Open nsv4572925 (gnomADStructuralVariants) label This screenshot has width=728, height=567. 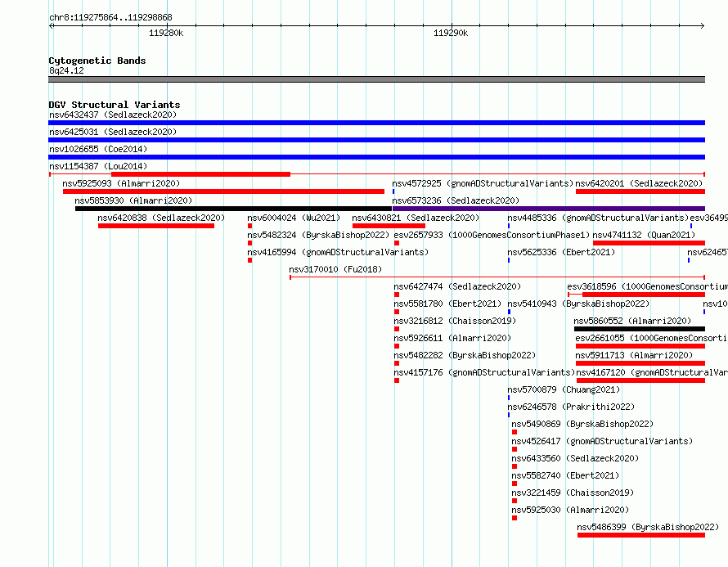[483, 183]
